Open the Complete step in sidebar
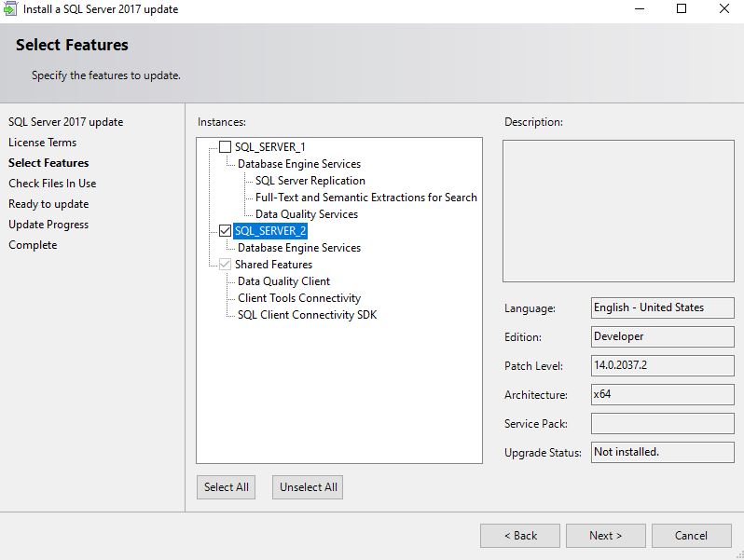The height and width of the screenshot is (560, 744). click(33, 245)
